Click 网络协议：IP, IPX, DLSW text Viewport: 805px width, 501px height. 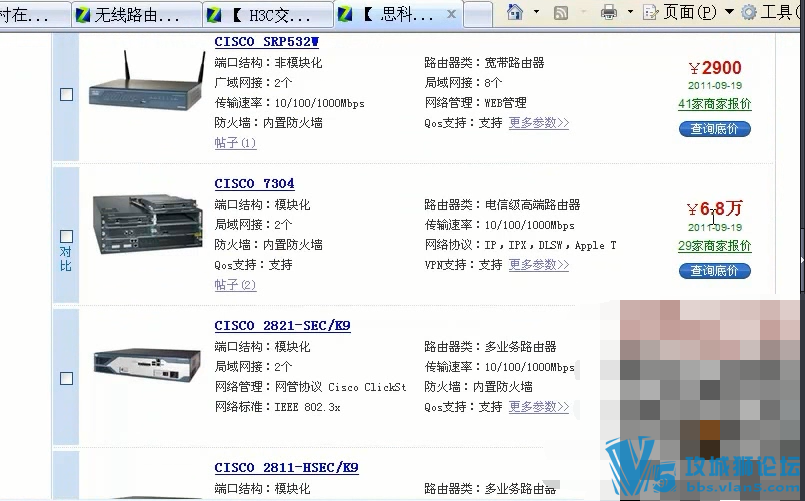(x=520, y=245)
